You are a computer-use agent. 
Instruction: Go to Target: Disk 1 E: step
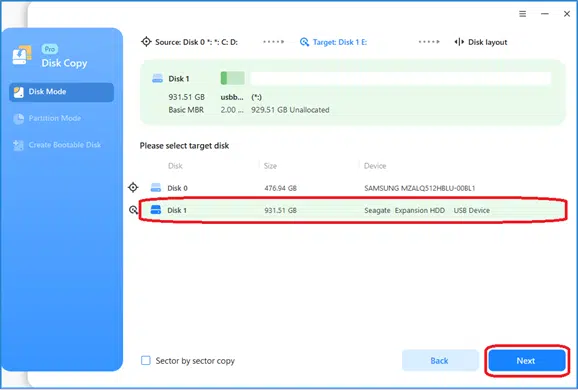click(340, 42)
